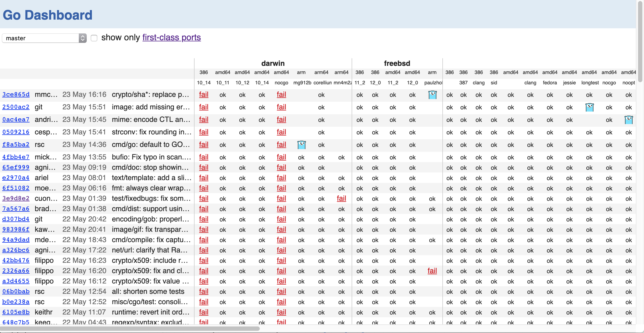Click gopher icon in noopt column row 0ac4ea7
This screenshot has width=644, height=333.
point(629,120)
